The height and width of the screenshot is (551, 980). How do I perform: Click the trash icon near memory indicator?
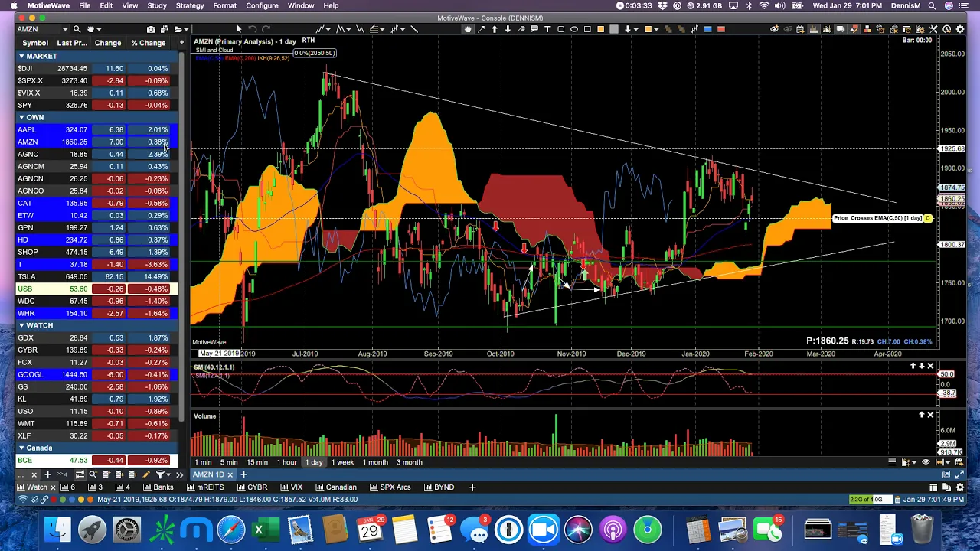pos(897,500)
